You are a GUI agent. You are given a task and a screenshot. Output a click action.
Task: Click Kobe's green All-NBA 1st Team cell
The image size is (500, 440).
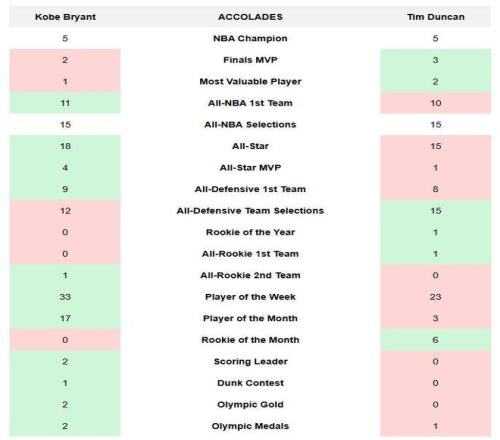click(x=65, y=103)
